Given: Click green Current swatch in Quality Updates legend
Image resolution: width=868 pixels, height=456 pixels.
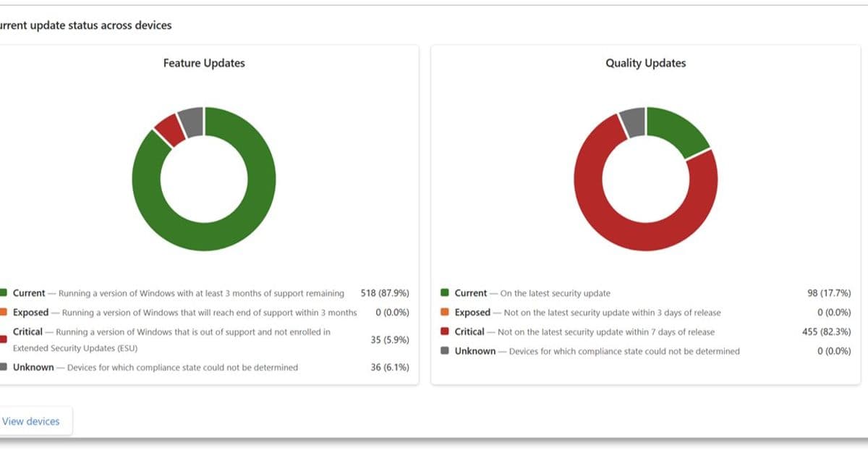Looking at the screenshot, I should (x=445, y=293).
